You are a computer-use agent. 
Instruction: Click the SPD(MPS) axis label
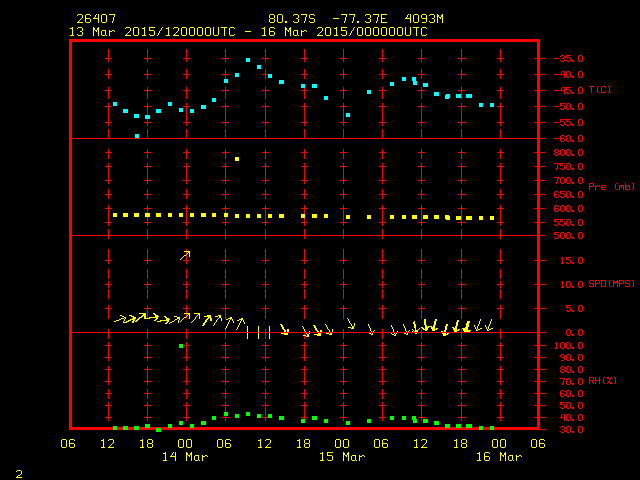(611, 283)
